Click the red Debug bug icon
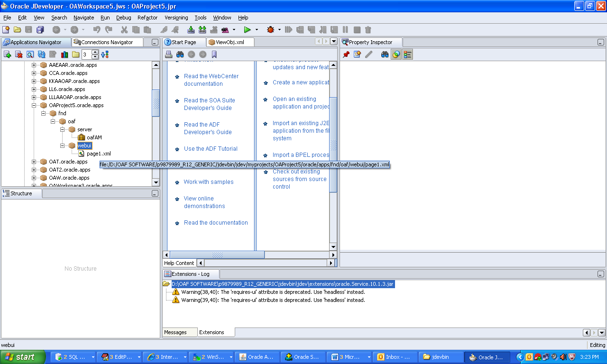The height and width of the screenshot is (364, 607). click(271, 29)
